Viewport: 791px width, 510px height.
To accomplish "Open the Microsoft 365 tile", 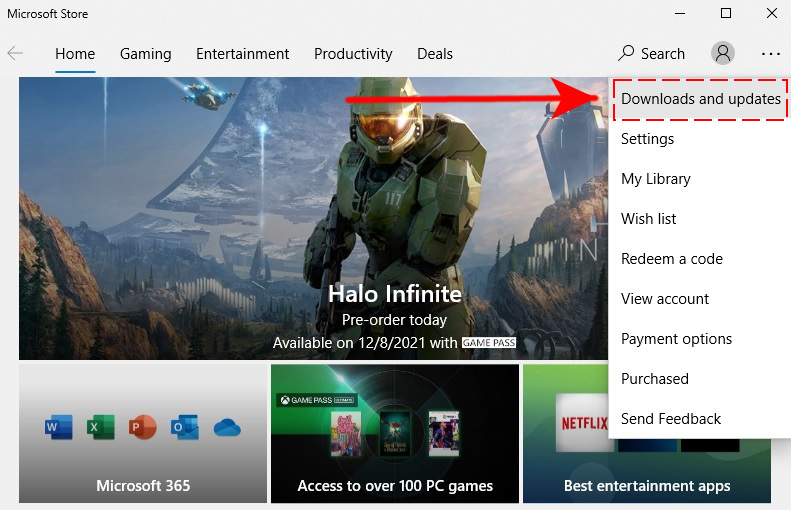I will [x=143, y=433].
